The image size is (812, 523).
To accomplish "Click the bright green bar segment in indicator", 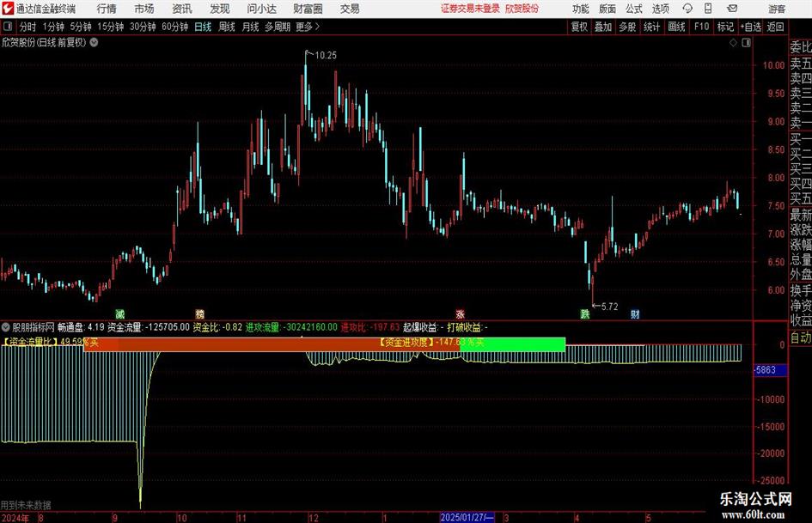I will (x=512, y=344).
